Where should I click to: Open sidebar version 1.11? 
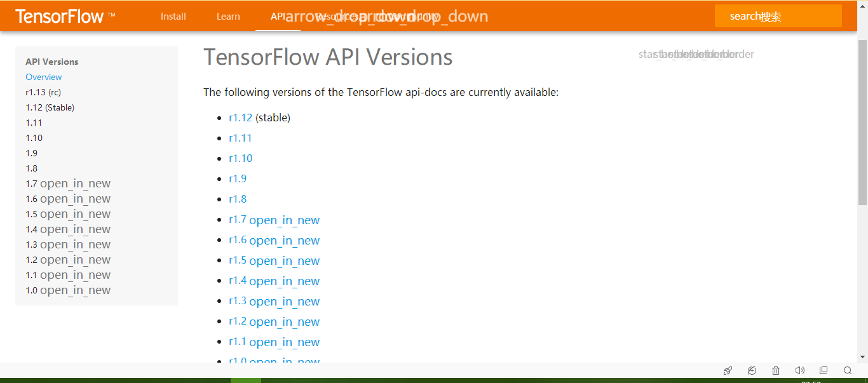pos(34,123)
